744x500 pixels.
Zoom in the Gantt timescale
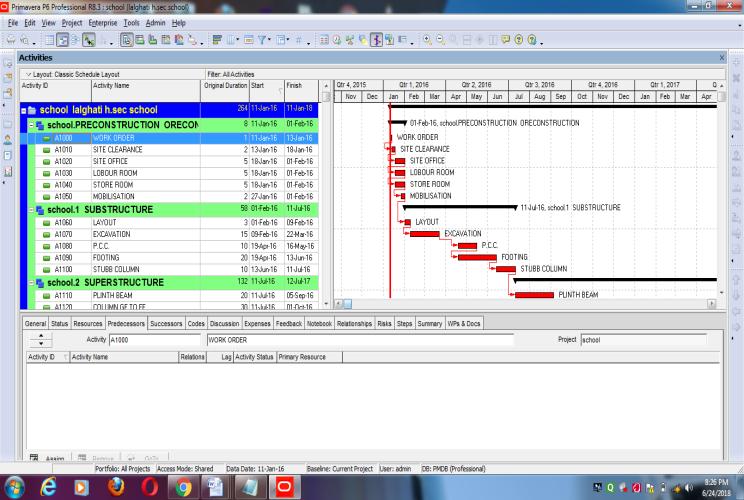[x=428, y=40]
